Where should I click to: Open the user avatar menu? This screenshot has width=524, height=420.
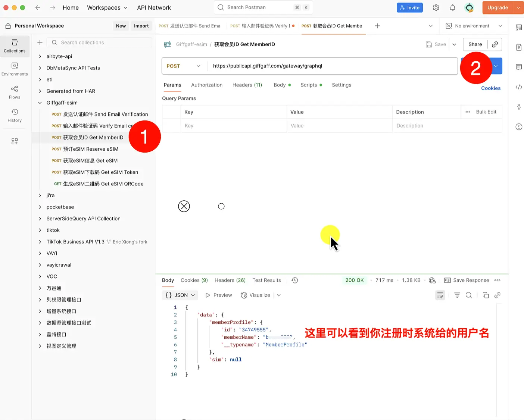tap(469, 7)
